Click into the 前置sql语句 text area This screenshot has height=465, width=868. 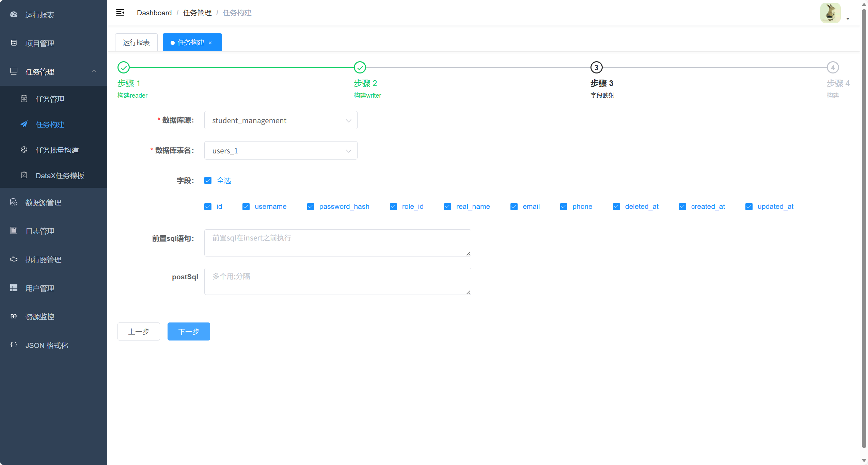click(337, 243)
